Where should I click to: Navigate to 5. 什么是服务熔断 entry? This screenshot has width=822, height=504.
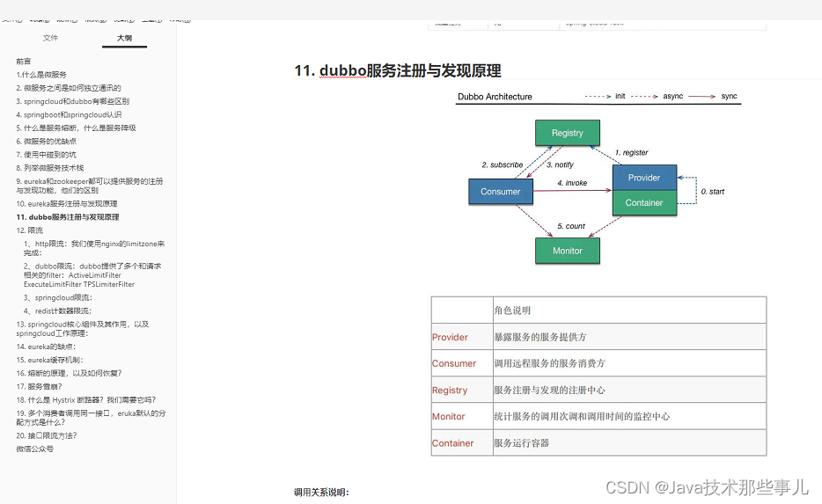coord(76,128)
